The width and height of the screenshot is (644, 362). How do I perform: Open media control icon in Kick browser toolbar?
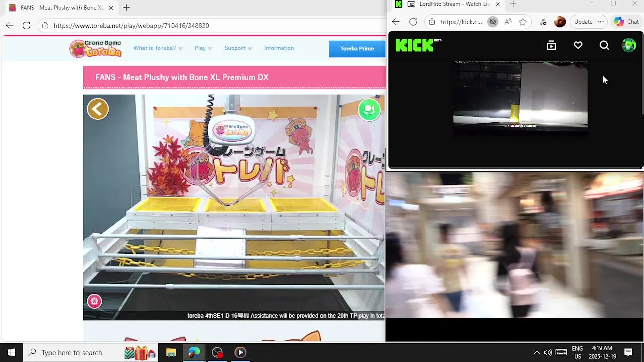pos(543,22)
